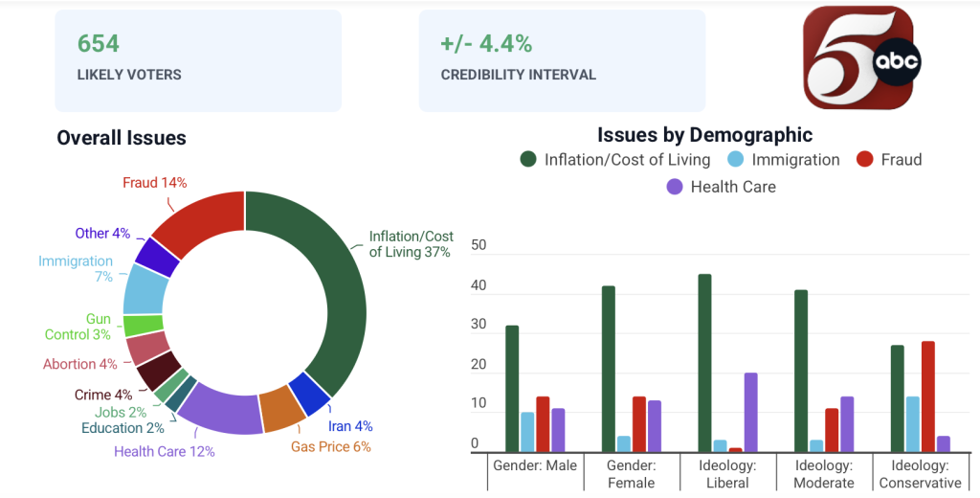Click the Abortion 4% label
The image size is (980, 498).
pos(80,364)
